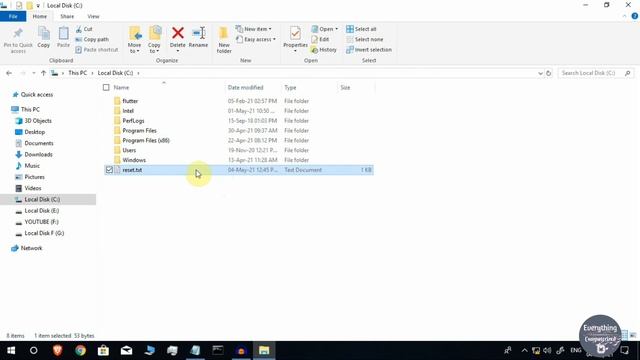The height and width of the screenshot is (360, 640).
Task: Click the Copy icon in ribbon
Action: tap(44, 33)
